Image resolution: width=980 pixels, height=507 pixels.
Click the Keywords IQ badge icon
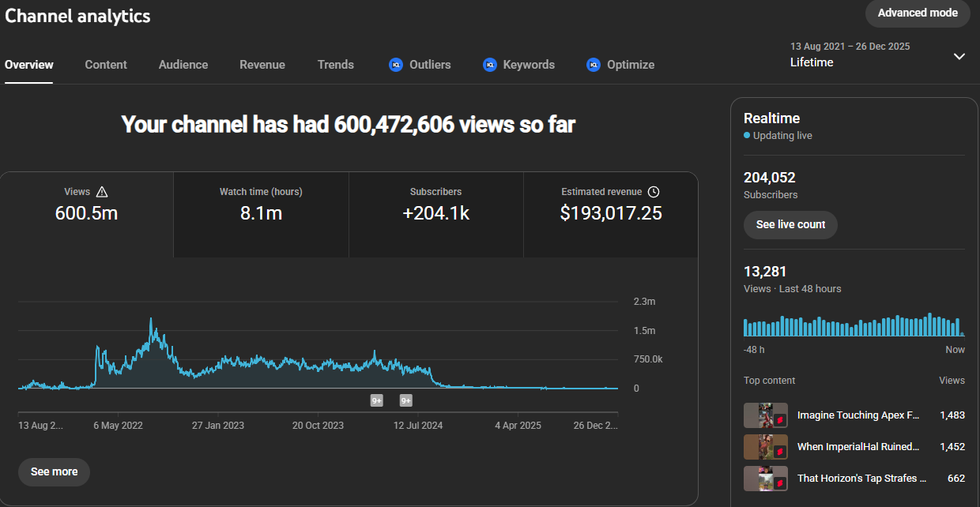pyautogui.click(x=490, y=65)
